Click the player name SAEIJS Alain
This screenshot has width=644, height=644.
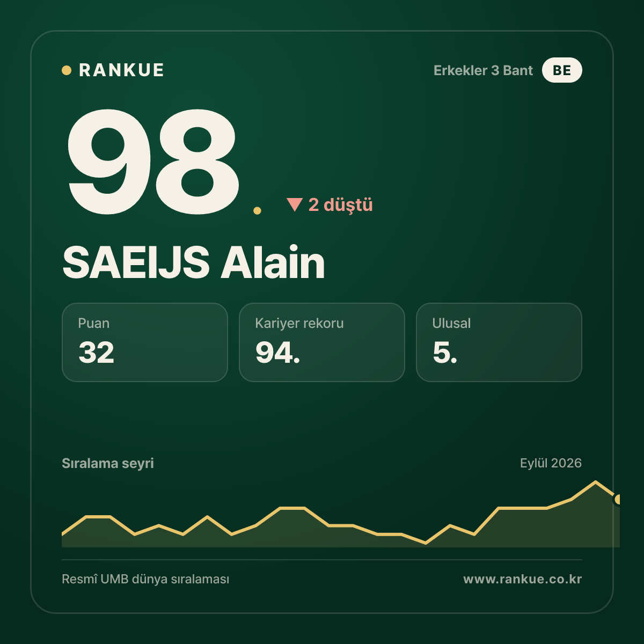click(x=193, y=263)
